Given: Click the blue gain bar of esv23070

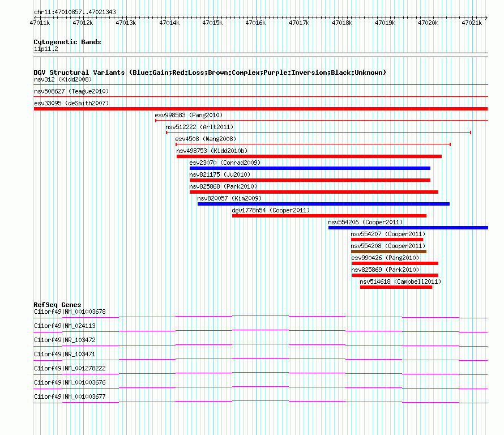Looking at the screenshot, I should tap(310, 168).
